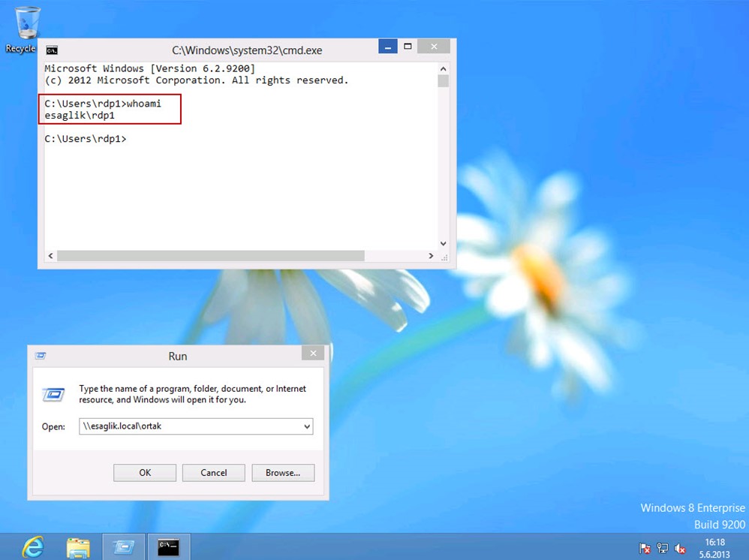This screenshot has height=560, width=749.
Task: Click the Browse... button
Action: tap(283, 473)
